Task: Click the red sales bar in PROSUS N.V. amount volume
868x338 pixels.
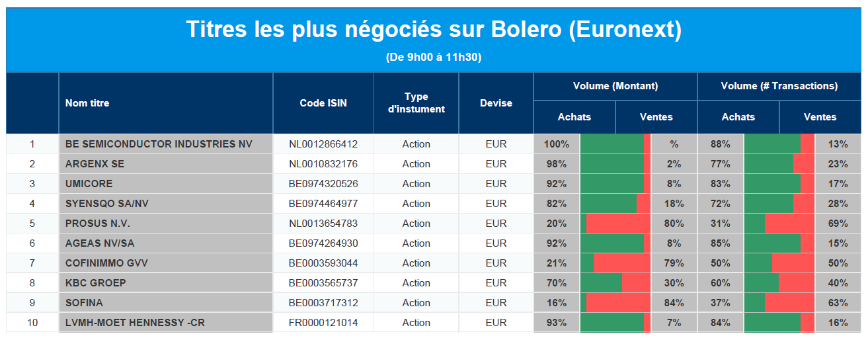Action: coord(618,224)
